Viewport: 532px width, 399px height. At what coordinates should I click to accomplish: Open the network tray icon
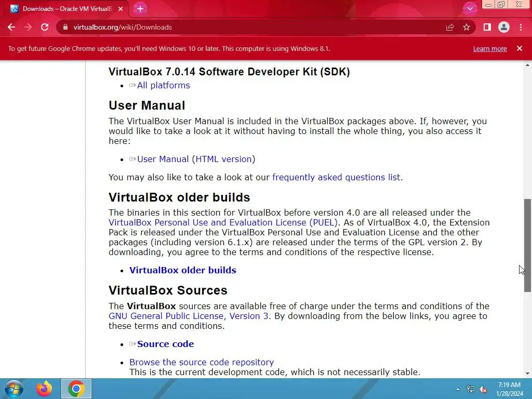point(470,389)
